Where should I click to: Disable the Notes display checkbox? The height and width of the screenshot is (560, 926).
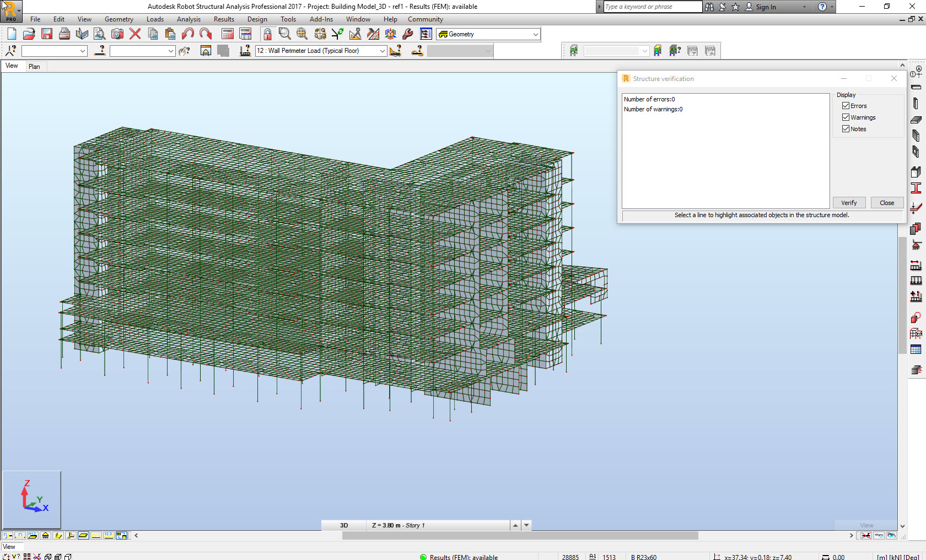click(846, 128)
